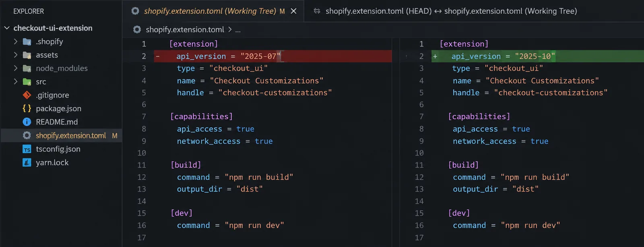Click "npm run dev" in right pane
This screenshot has width=644, height=247.
(x=530, y=225)
